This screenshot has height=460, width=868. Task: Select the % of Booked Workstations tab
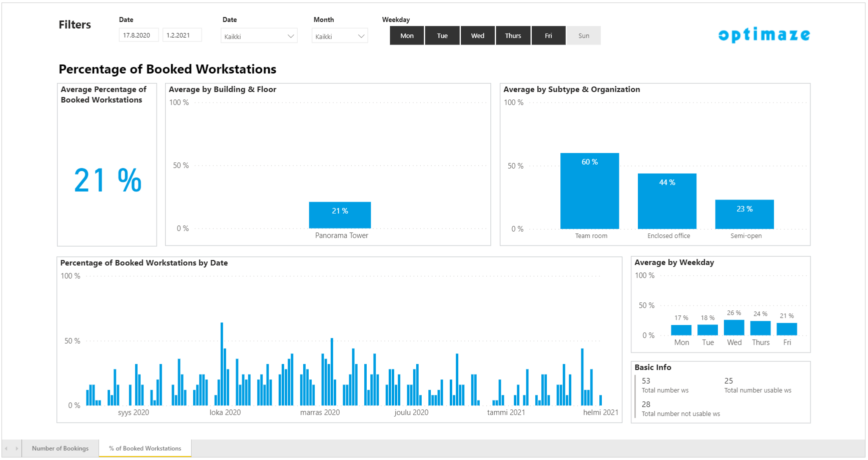(145, 448)
